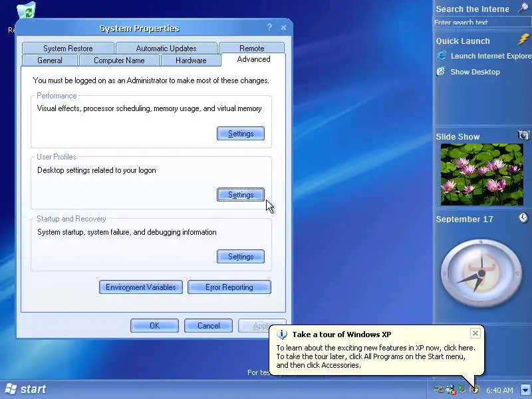
Task: Click the Windows XP tour tray icon
Action: tap(475, 390)
